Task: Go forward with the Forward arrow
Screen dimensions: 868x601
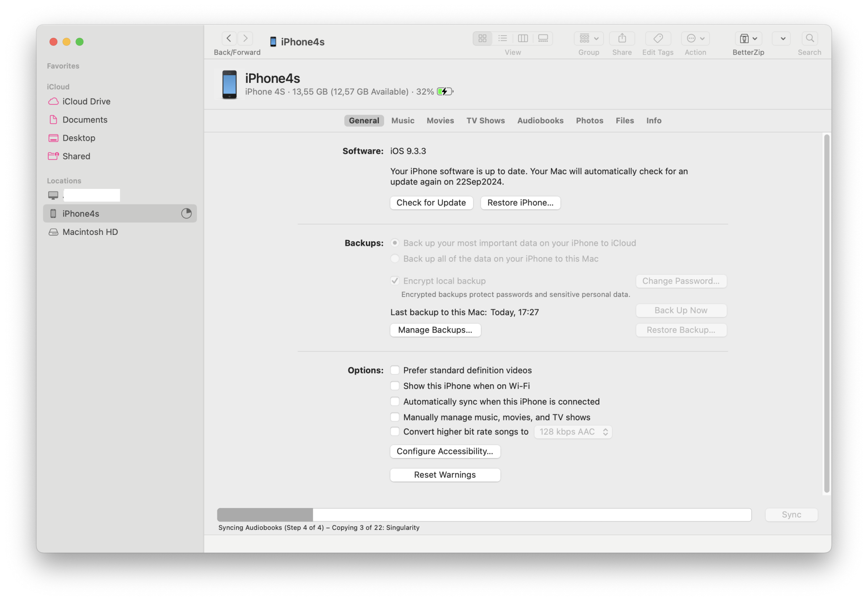Action: (x=245, y=38)
